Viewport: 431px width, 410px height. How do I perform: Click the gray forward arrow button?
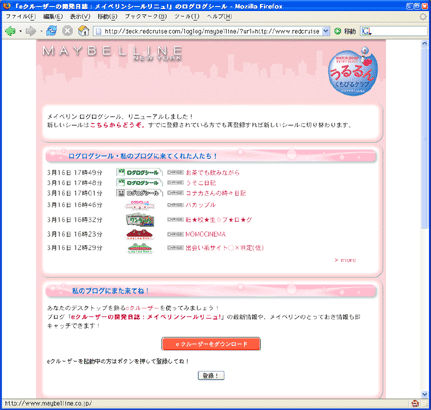tap(30, 31)
